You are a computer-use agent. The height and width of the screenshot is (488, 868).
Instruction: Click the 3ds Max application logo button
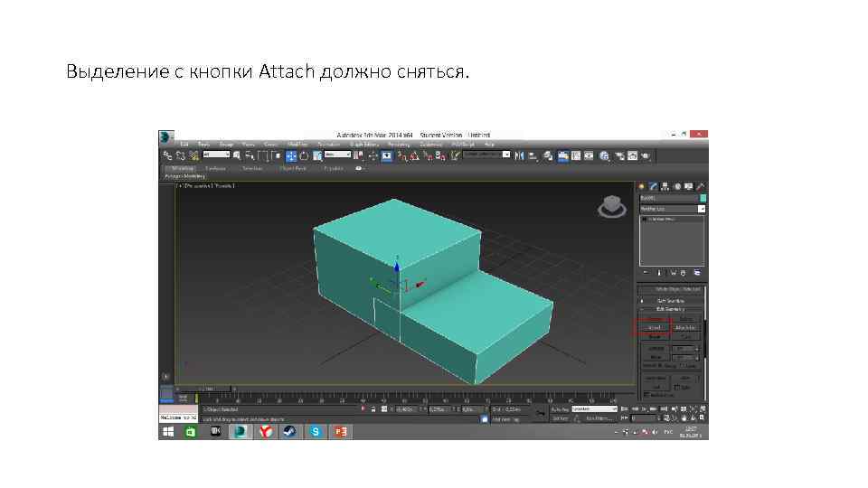pyautogui.click(x=165, y=136)
